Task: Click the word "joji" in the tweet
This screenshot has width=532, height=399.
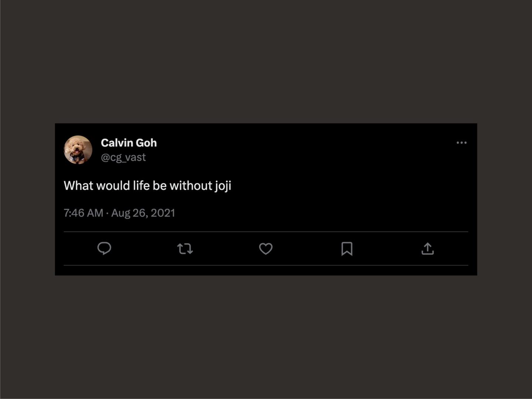Action: [x=223, y=185]
